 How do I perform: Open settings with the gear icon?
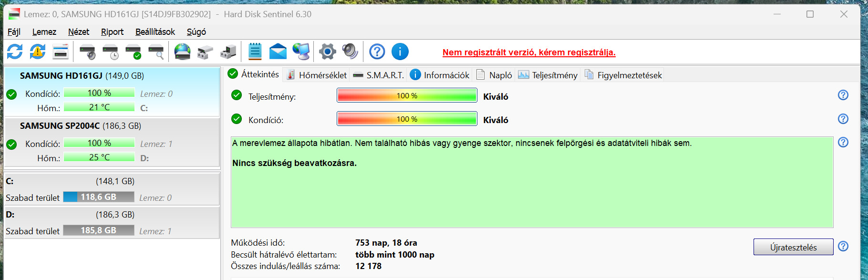coord(327,52)
